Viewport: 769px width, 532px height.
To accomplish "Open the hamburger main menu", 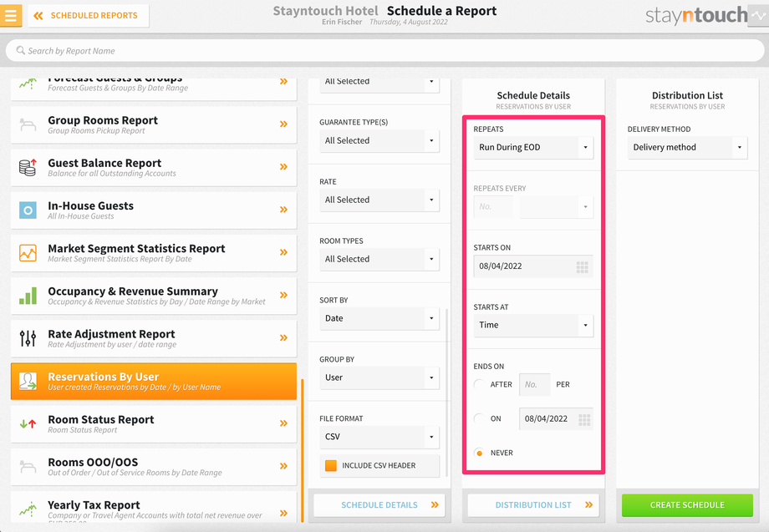I will (10, 15).
